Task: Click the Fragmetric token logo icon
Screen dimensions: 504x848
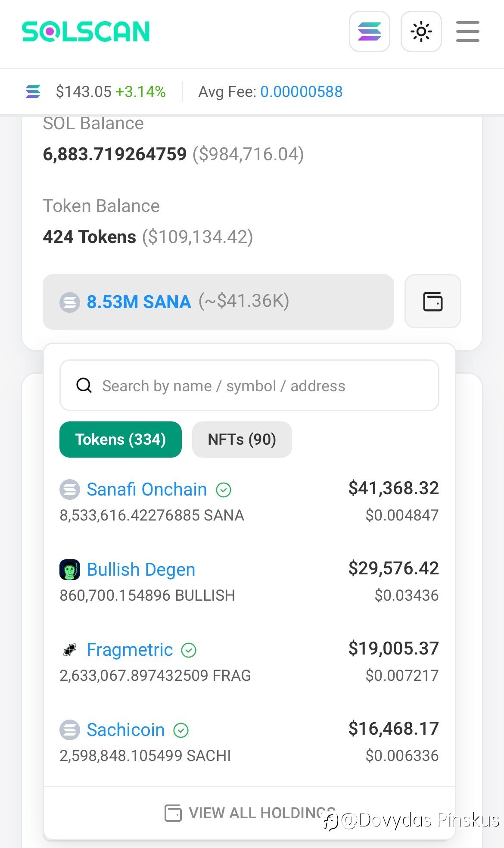Action: click(70, 650)
